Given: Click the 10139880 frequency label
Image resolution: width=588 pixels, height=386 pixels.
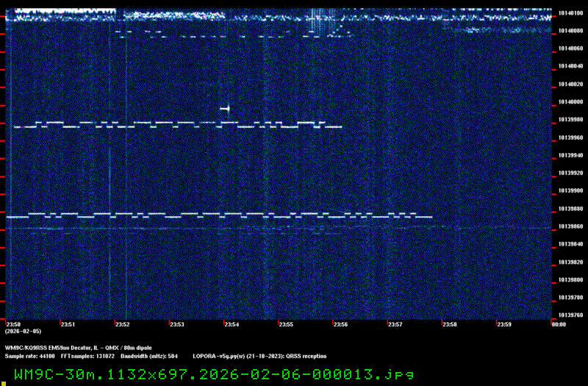Looking at the screenshot, I should (x=570, y=209).
